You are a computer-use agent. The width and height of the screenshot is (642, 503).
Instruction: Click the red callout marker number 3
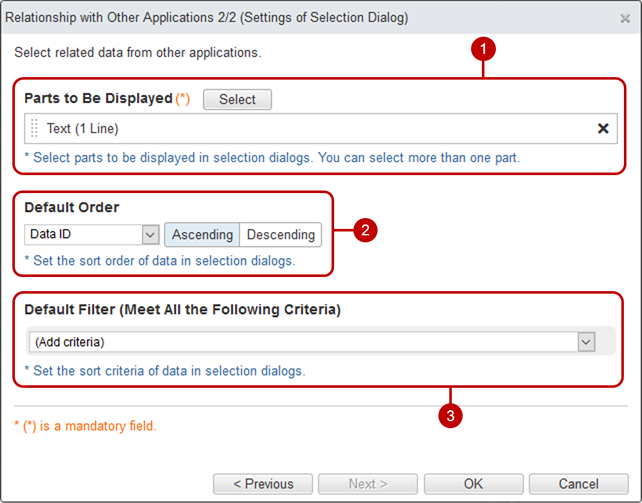pos(450,416)
